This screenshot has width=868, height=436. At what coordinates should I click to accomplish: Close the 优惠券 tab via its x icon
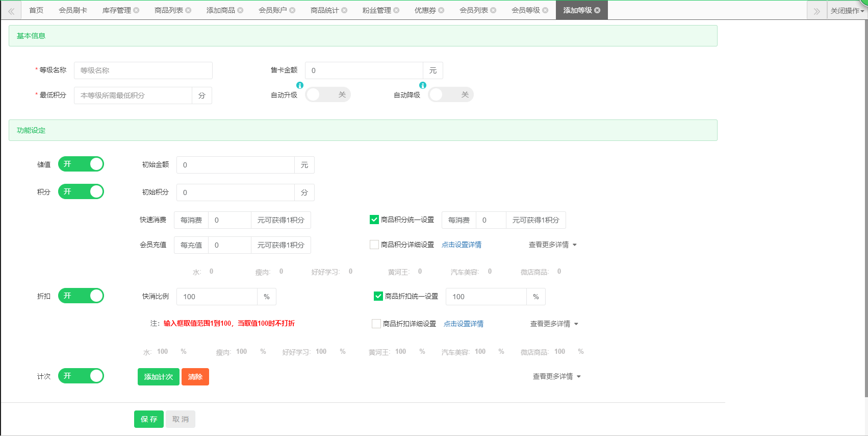pos(441,10)
